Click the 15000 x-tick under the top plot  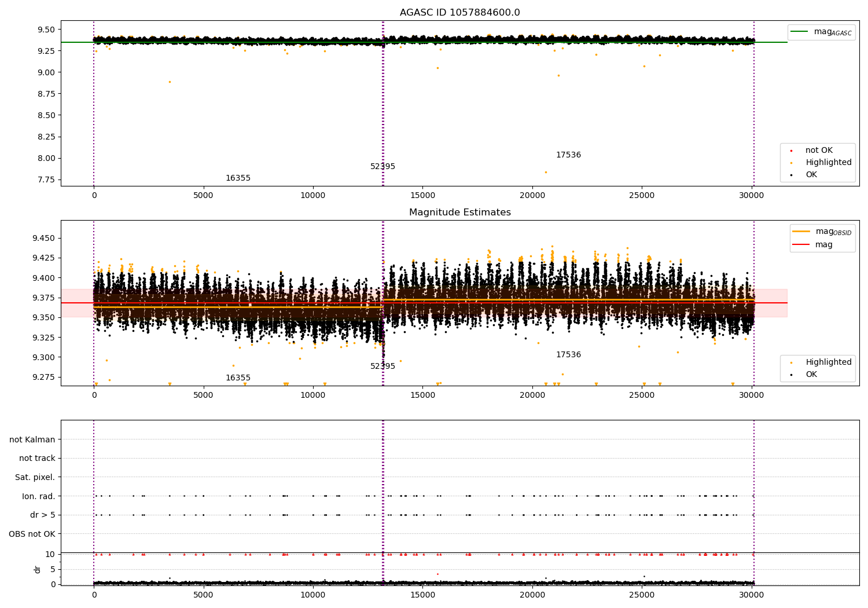pos(422,196)
